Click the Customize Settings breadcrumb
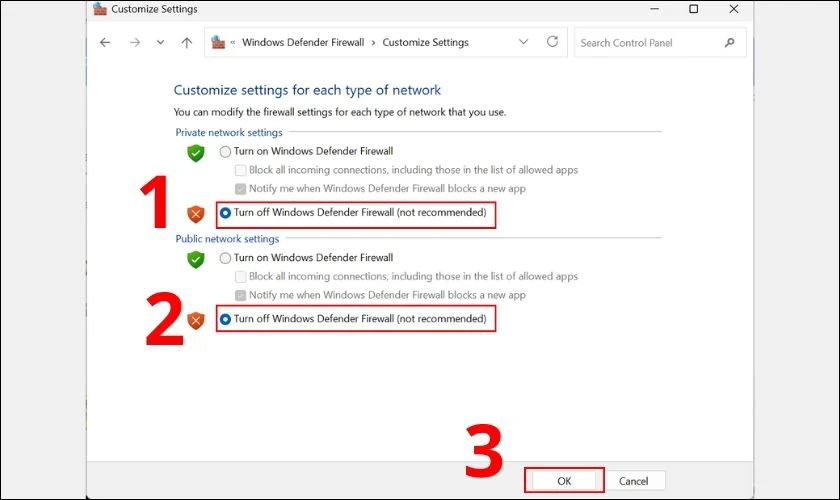This screenshot has height=500, width=840. [425, 42]
